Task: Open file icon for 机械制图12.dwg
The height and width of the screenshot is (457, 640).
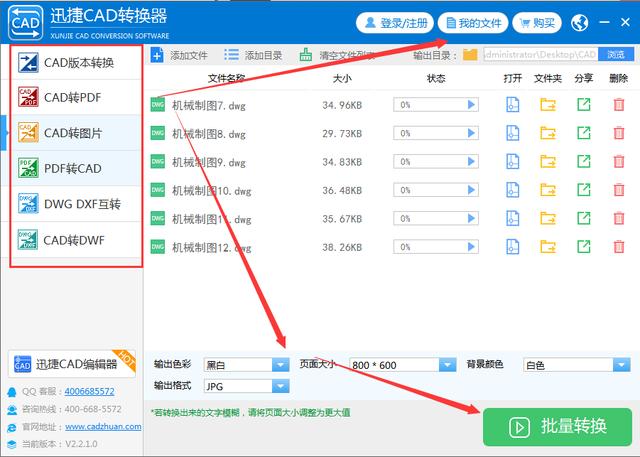Action: click(513, 247)
